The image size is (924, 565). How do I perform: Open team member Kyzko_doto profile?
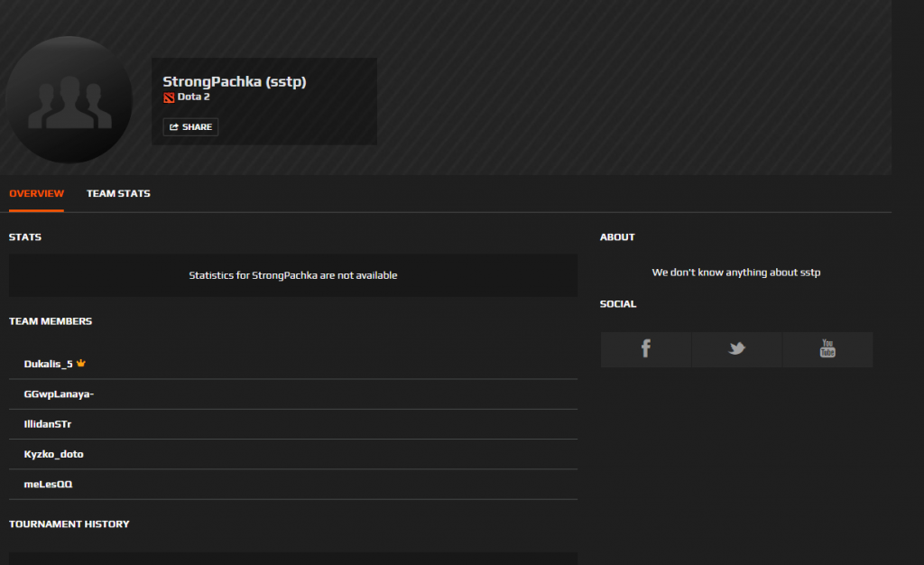(53, 454)
